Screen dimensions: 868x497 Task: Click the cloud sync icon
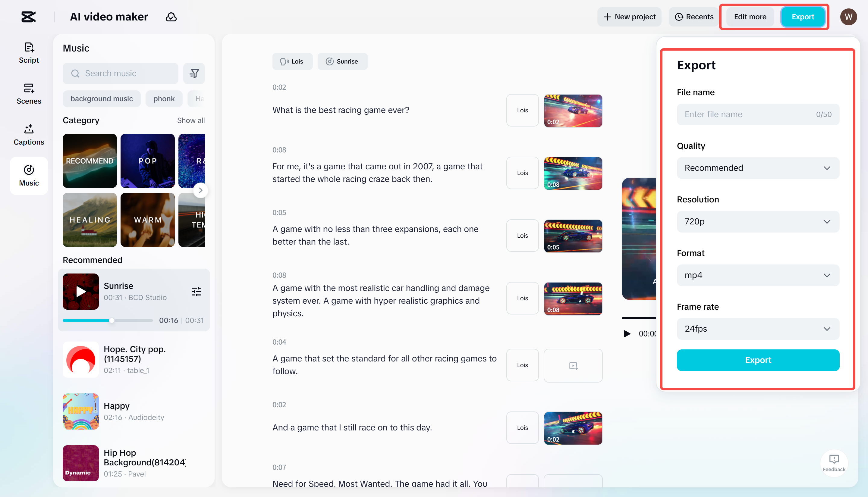coord(171,17)
